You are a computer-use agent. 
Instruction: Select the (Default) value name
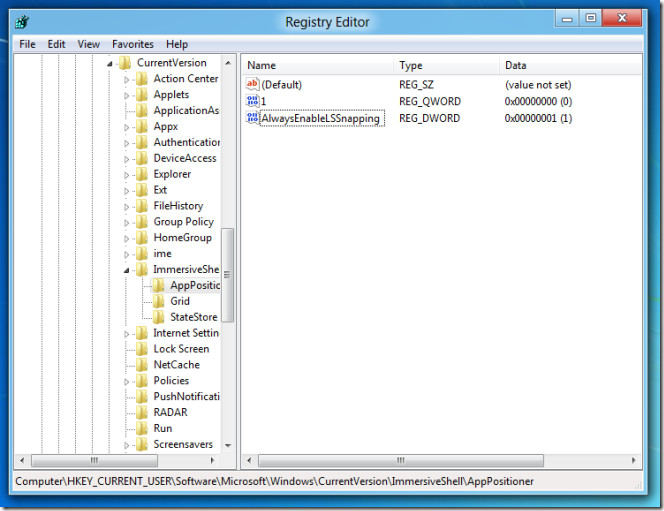point(282,85)
